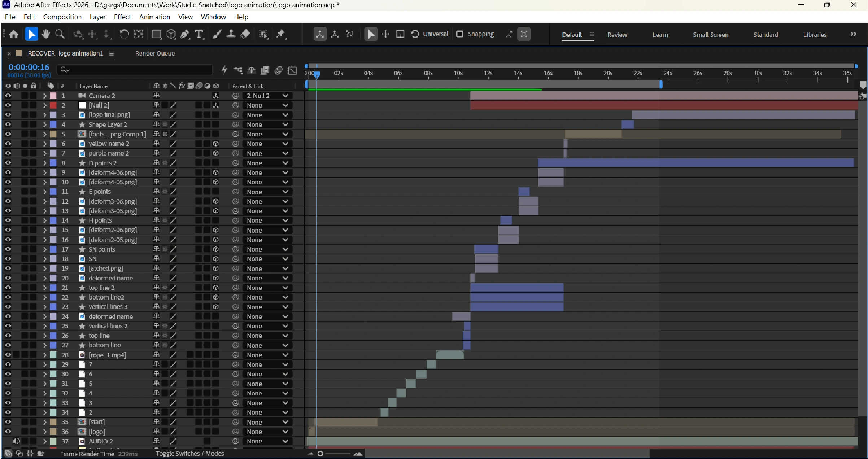The height and width of the screenshot is (459, 868).
Task: Expand the Camera 2 layer properties
Action: click(x=45, y=96)
